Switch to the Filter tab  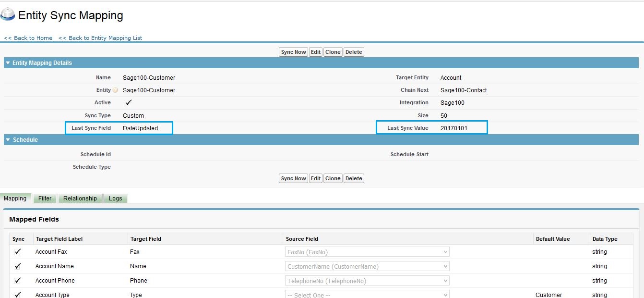point(45,199)
